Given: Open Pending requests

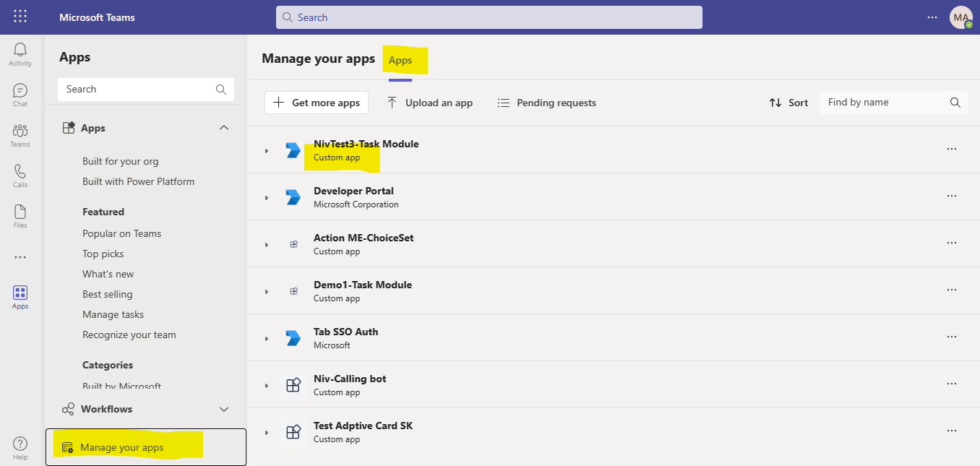Looking at the screenshot, I should [x=546, y=102].
